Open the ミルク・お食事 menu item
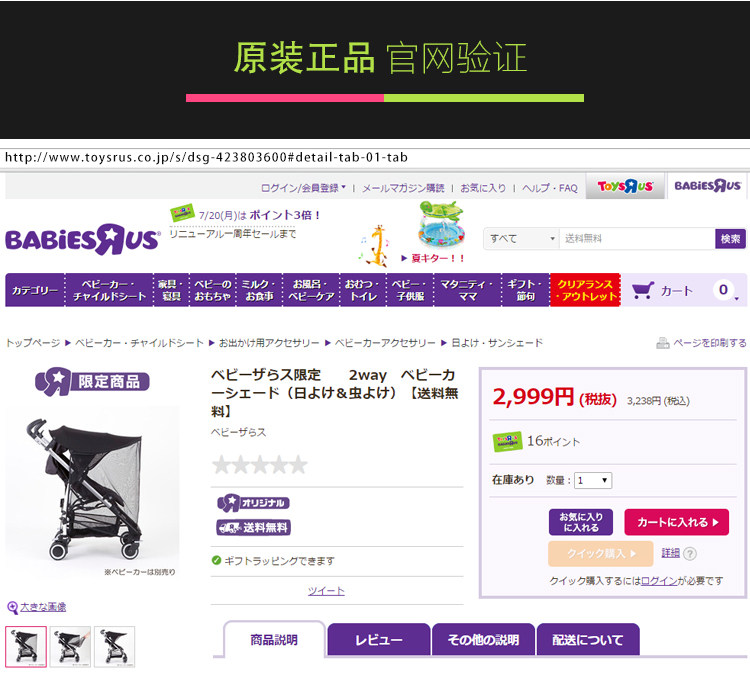Viewport: 750px width, 679px height. click(259, 290)
